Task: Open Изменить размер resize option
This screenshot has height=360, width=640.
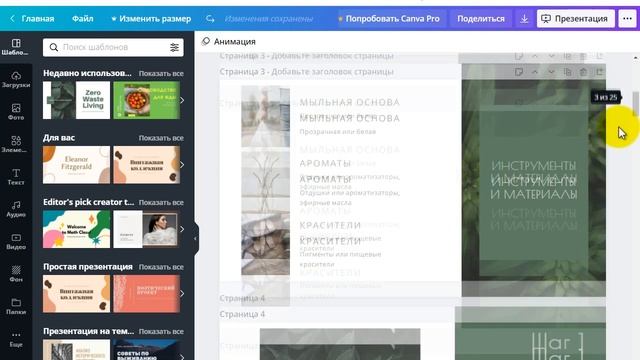Action: (151, 19)
